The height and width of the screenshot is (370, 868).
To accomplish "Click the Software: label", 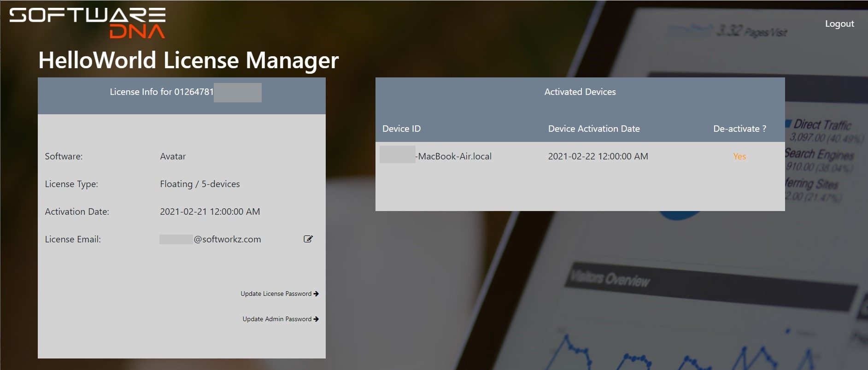I will coord(64,156).
